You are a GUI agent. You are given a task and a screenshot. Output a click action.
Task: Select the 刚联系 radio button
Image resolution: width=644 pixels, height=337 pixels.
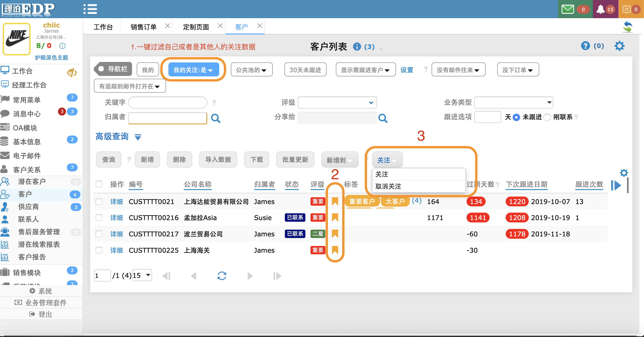pos(547,117)
